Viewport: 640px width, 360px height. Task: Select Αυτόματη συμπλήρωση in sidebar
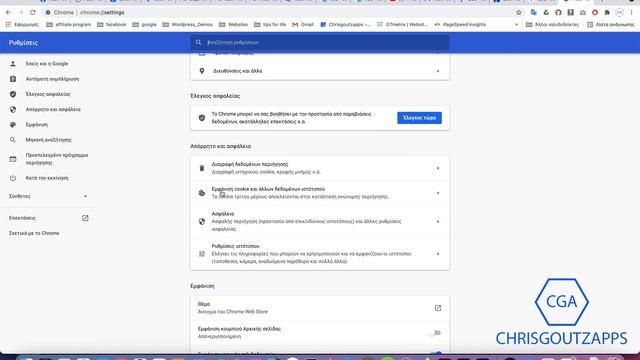coord(52,79)
